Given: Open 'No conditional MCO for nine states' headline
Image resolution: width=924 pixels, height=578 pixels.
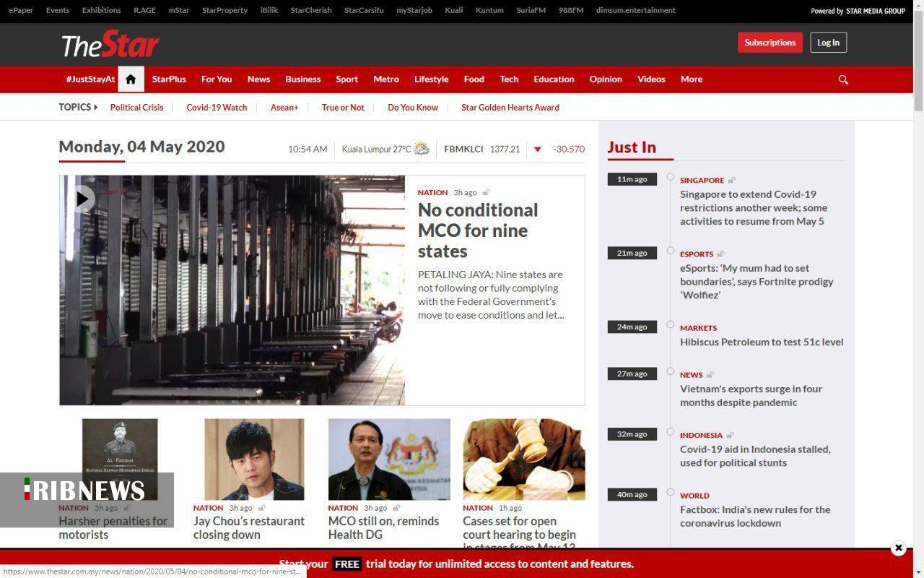Looking at the screenshot, I should [477, 230].
